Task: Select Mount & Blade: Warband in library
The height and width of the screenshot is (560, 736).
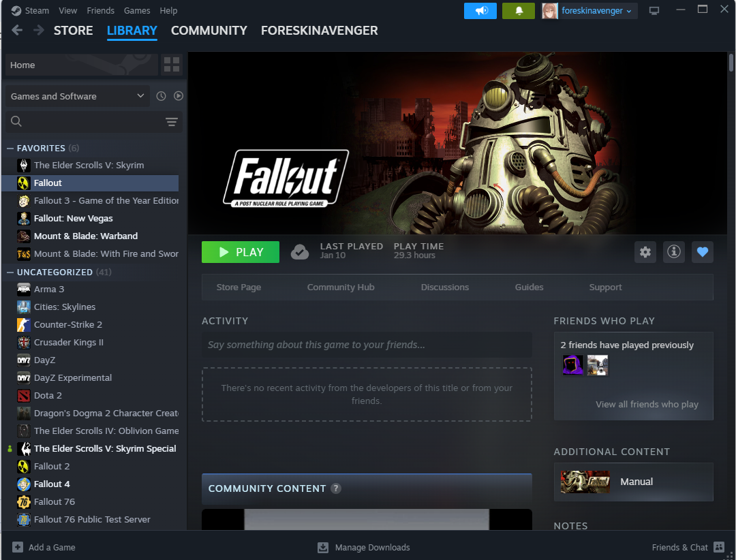Action: point(90,236)
